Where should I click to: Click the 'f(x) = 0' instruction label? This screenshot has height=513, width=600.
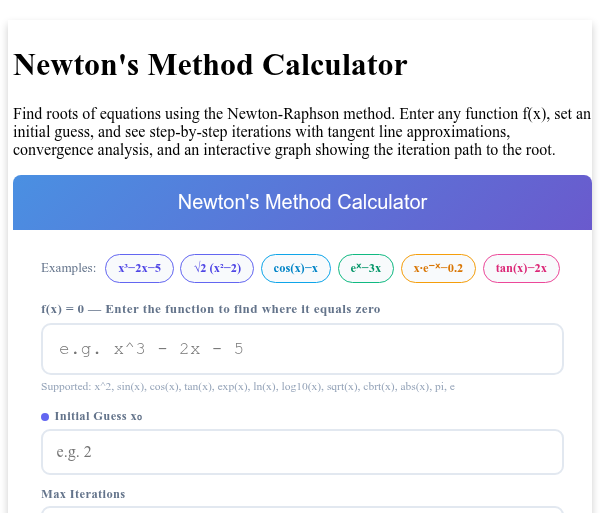(211, 309)
